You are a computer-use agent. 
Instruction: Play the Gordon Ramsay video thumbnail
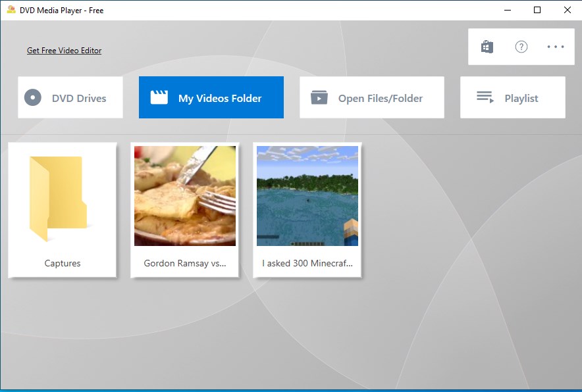[x=184, y=195]
